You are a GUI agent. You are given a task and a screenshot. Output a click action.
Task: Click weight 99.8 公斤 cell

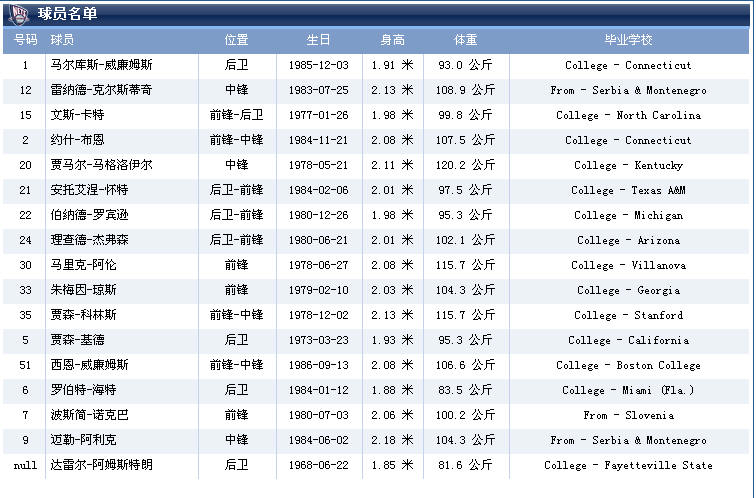point(466,115)
